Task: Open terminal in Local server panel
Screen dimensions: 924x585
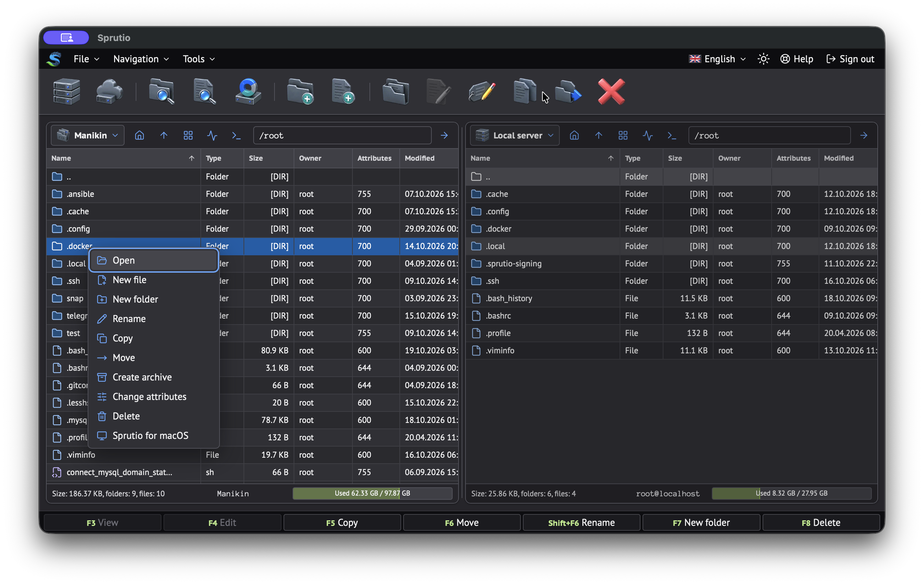Action: click(672, 135)
